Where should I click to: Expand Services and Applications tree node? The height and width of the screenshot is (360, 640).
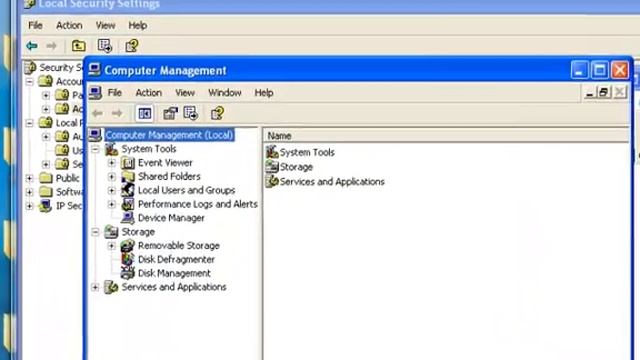coord(95,287)
